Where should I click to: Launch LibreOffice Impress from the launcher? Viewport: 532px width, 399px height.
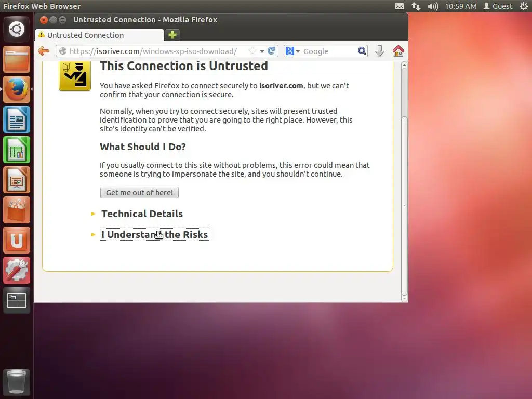pos(17,180)
